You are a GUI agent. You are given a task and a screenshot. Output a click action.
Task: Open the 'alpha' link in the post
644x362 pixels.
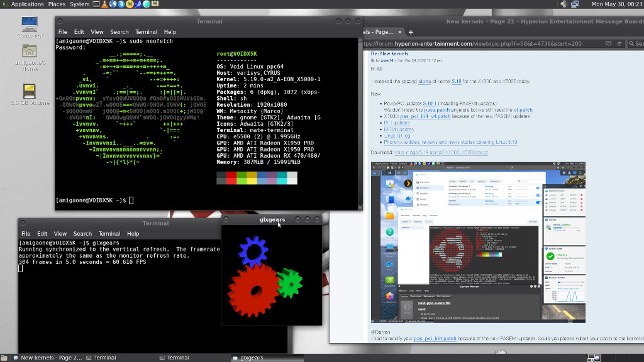pyautogui.click(x=425, y=81)
